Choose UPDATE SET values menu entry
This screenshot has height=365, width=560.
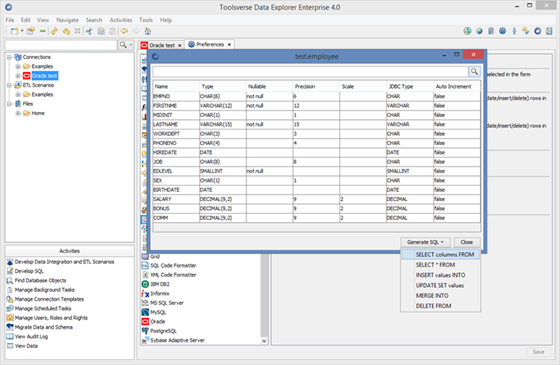coord(440,286)
